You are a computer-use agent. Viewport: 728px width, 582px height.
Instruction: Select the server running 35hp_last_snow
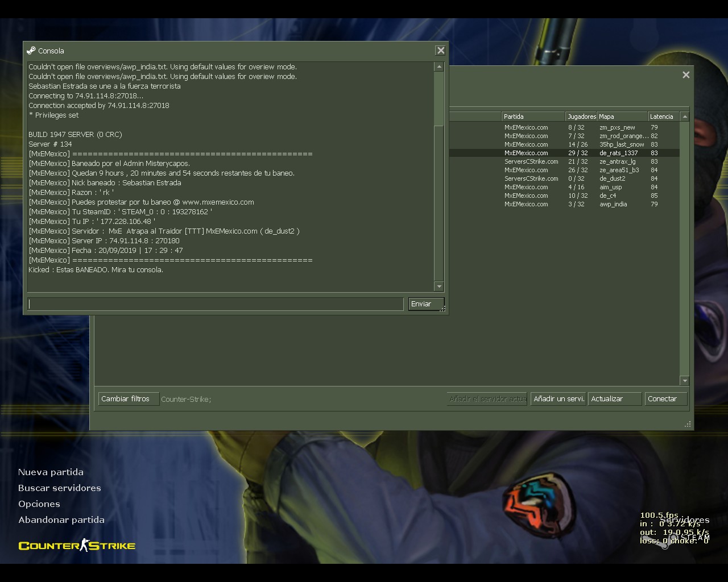point(564,144)
